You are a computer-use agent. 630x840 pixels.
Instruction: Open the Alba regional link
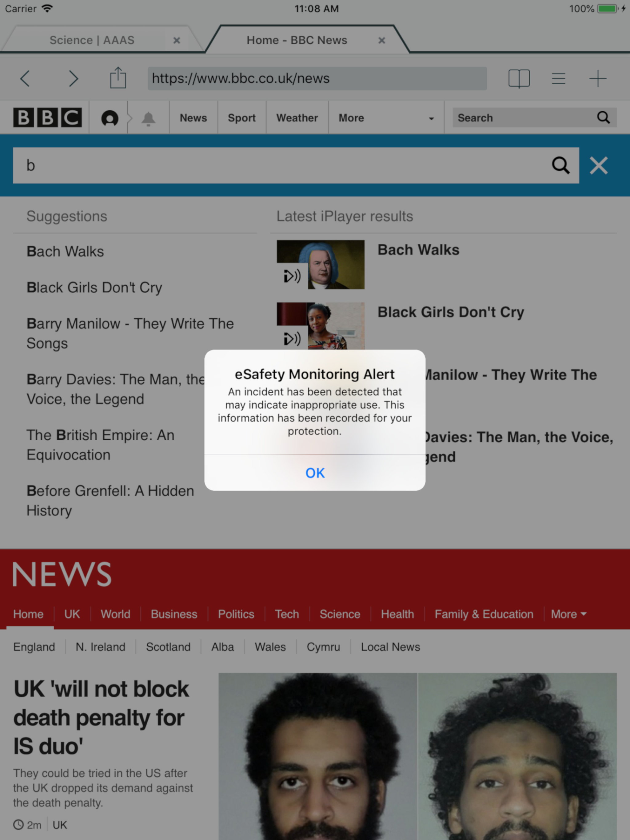223,647
